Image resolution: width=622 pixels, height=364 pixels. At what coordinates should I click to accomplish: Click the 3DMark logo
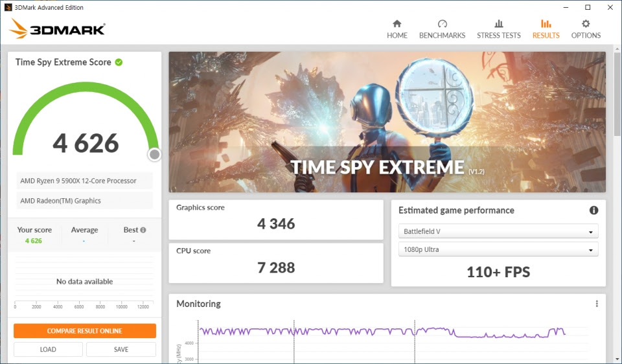[58, 29]
